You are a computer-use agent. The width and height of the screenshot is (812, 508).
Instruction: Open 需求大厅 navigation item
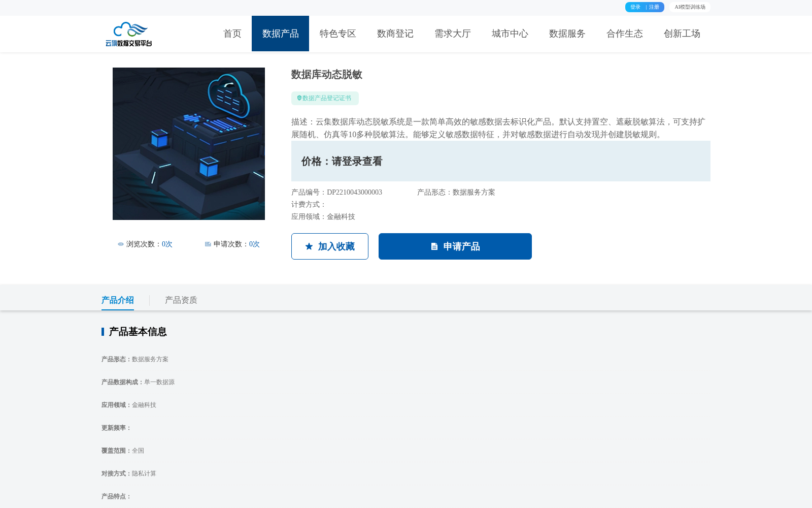pyautogui.click(x=452, y=34)
